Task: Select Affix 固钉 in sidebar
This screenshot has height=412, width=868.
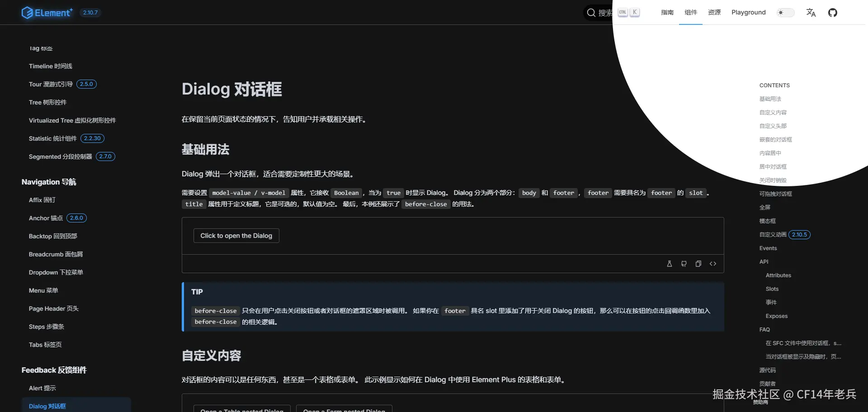Action: (42, 200)
